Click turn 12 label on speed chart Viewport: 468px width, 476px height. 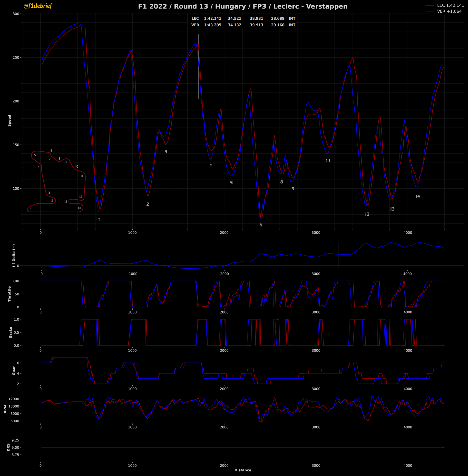click(367, 214)
